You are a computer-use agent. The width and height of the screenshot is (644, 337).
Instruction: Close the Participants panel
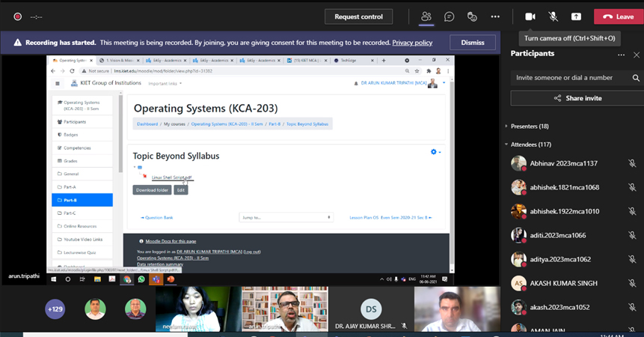point(637,55)
